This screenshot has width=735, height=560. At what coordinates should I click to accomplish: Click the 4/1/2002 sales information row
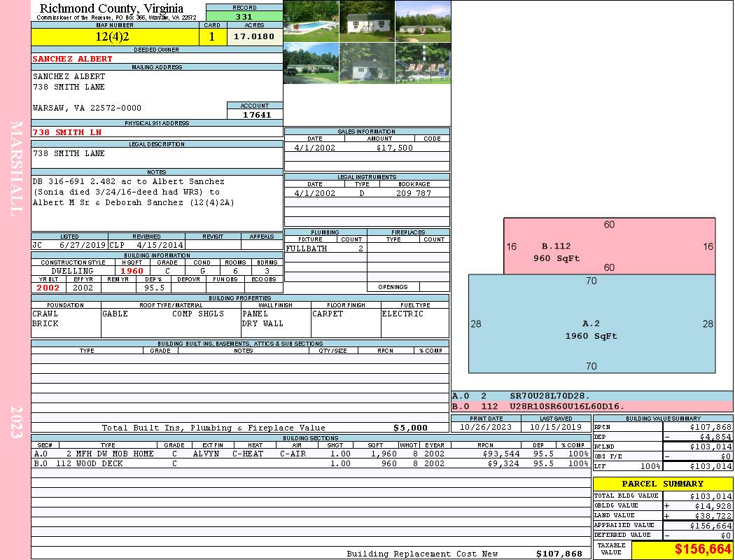point(367,148)
